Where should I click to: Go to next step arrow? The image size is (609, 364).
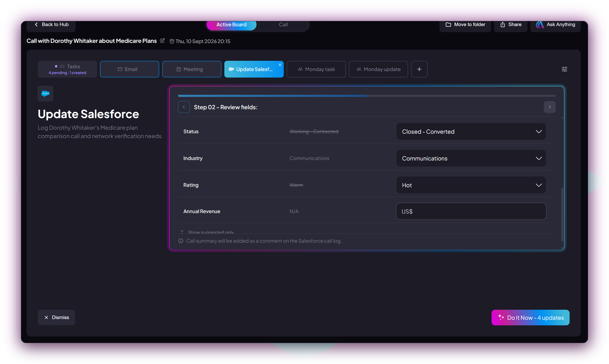[550, 107]
